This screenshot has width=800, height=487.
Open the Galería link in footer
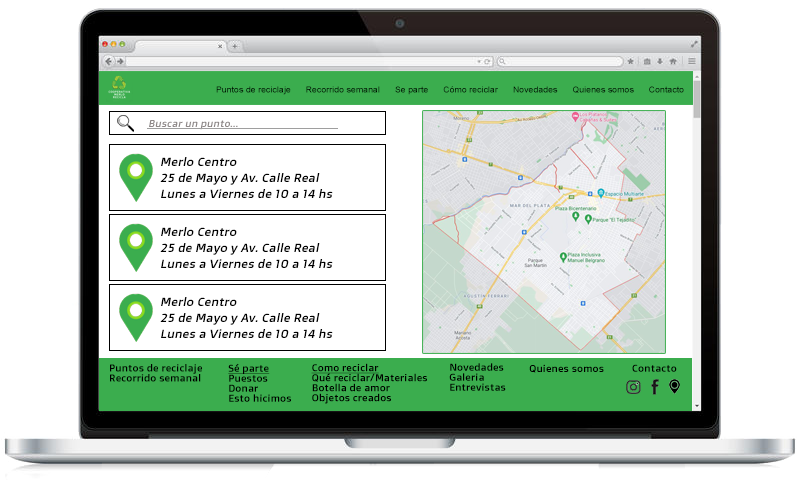tap(466, 378)
